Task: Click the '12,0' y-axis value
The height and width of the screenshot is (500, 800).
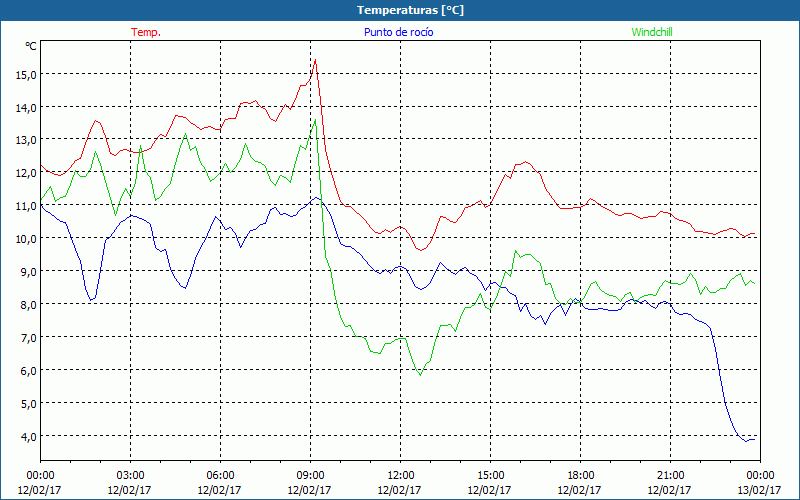Action: coord(26,173)
